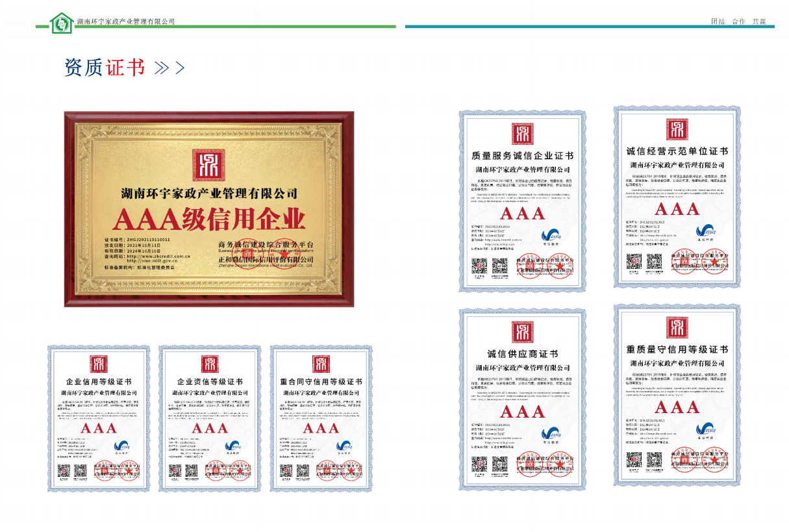Click red AAA rating on 诚信供应商证书
789x532 pixels.
[522, 411]
